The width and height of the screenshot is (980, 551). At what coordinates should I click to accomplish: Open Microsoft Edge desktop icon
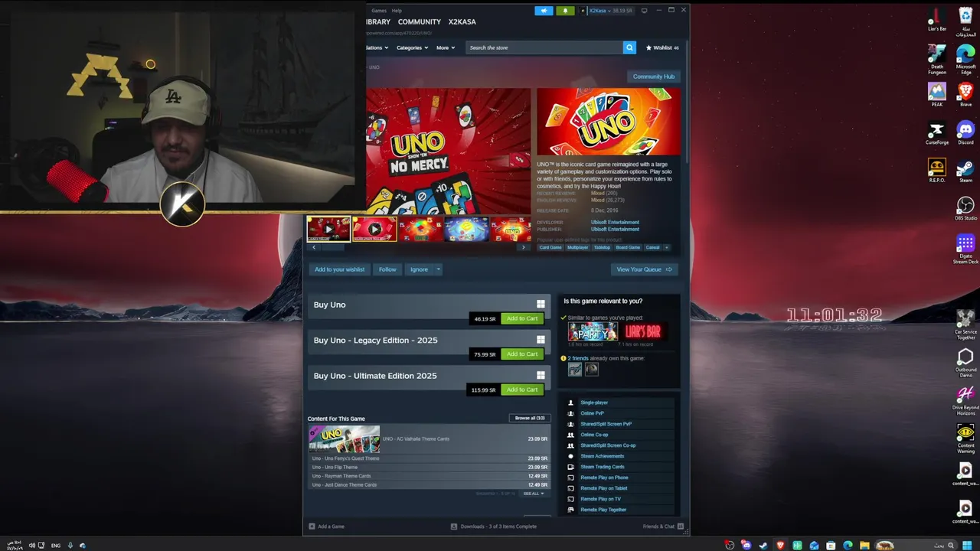point(965,59)
